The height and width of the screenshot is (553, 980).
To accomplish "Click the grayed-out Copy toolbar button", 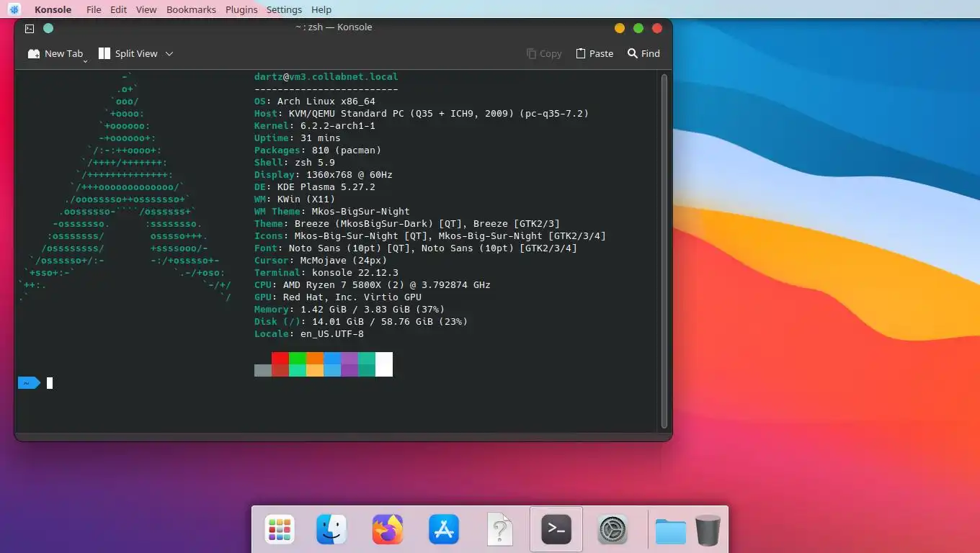I will click(544, 53).
